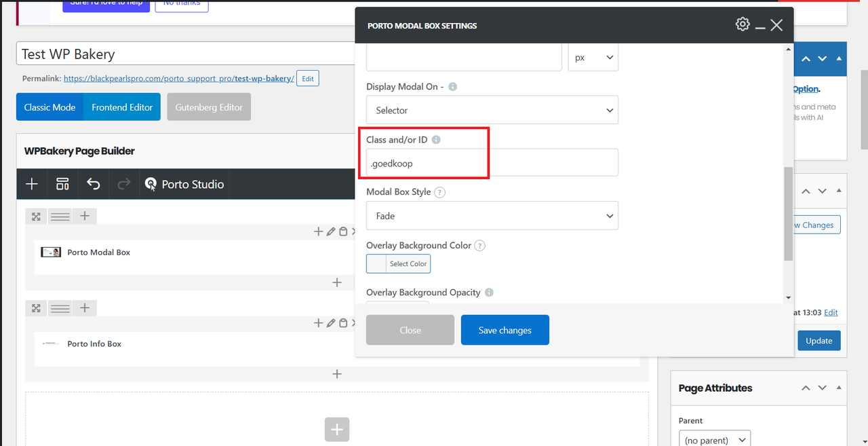Open the Modal Box Style Fade dropdown

[x=492, y=216]
